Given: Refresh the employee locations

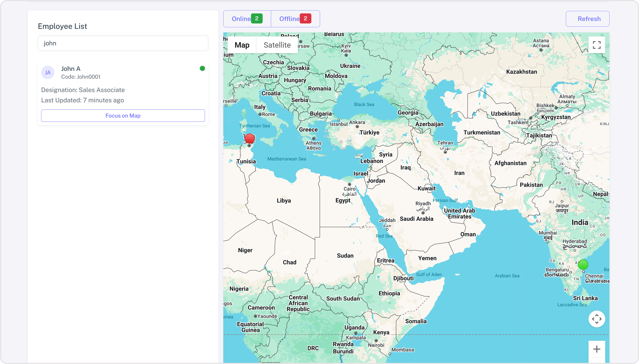Looking at the screenshot, I should (x=587, y=19).
